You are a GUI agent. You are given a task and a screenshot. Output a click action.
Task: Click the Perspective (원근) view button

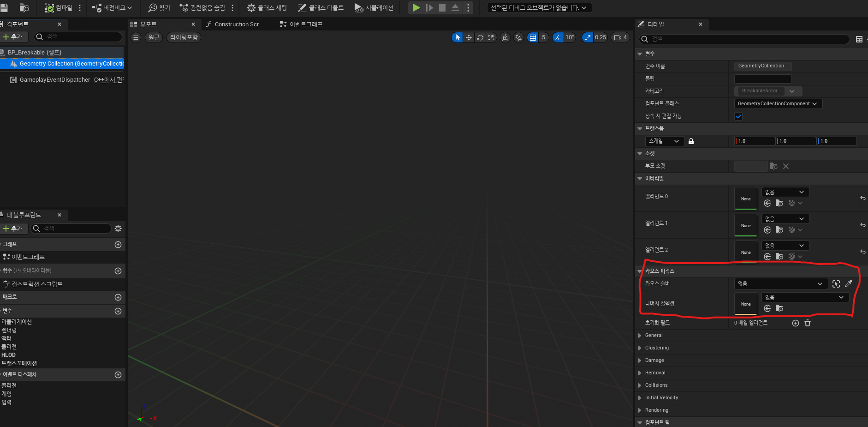(x=154, y=37)
